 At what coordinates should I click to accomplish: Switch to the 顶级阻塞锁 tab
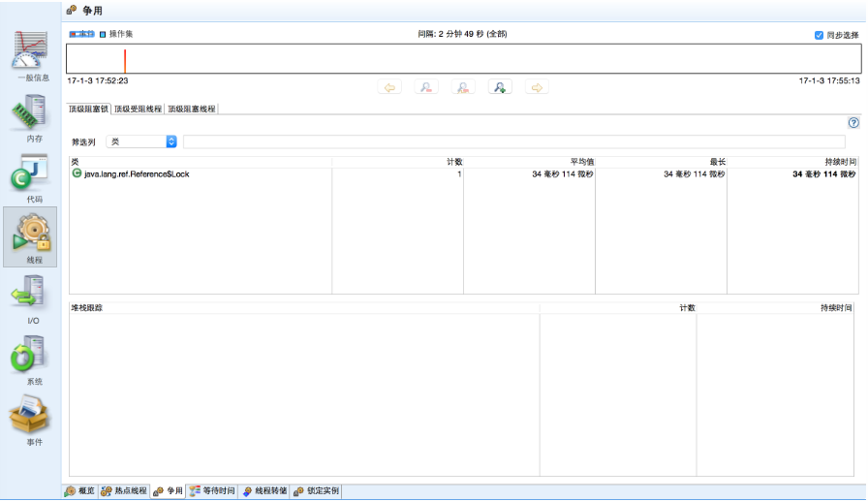pyautogui.click(x=88, y=110)
